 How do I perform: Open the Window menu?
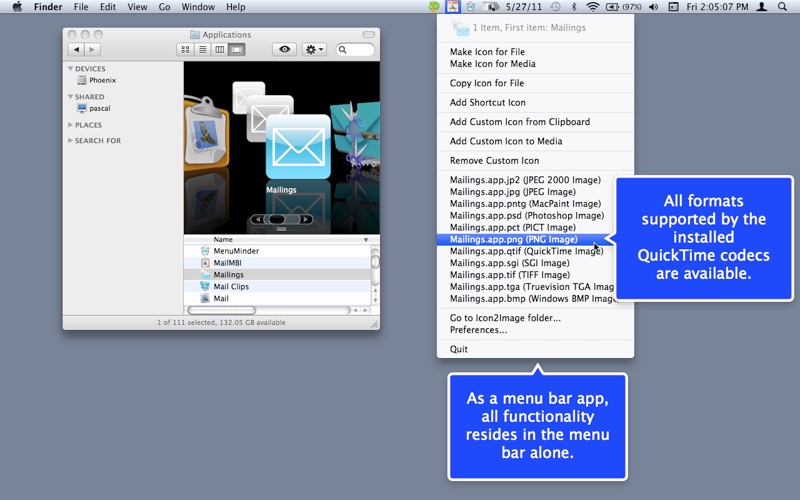[x=198, y=7]
